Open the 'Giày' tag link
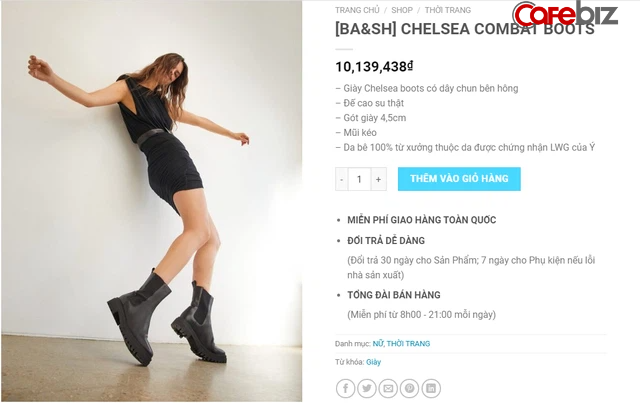 373,362
